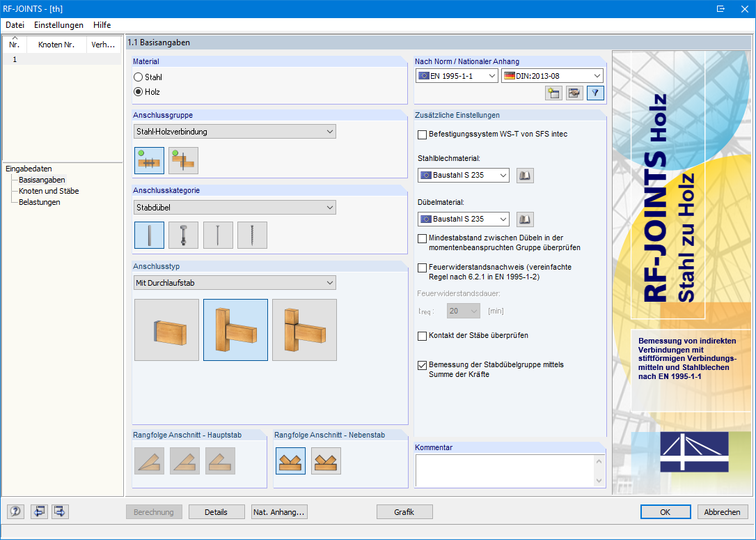Open the Anschlusstyp dropdown
This screenshot has width=756, height=540.
pos(235,282)
